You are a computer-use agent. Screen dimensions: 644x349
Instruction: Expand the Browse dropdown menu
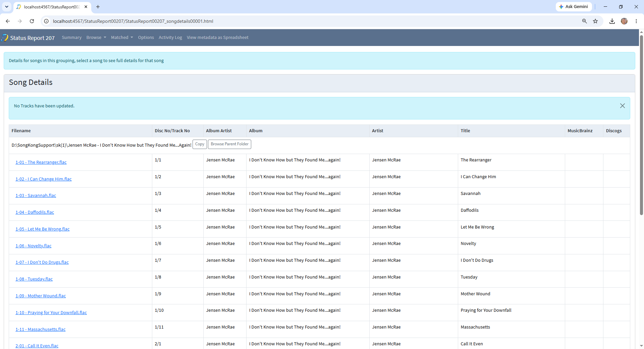point(96,38)
